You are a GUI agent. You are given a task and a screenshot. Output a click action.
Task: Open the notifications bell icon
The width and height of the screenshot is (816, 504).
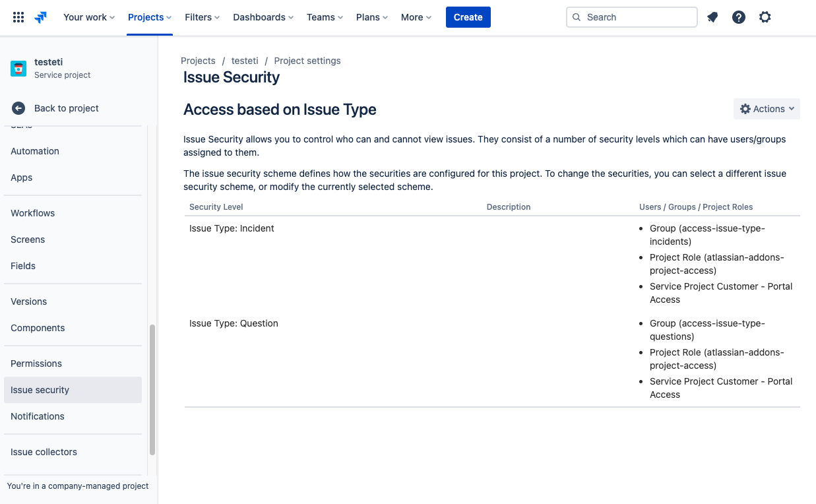click(712, 17)
